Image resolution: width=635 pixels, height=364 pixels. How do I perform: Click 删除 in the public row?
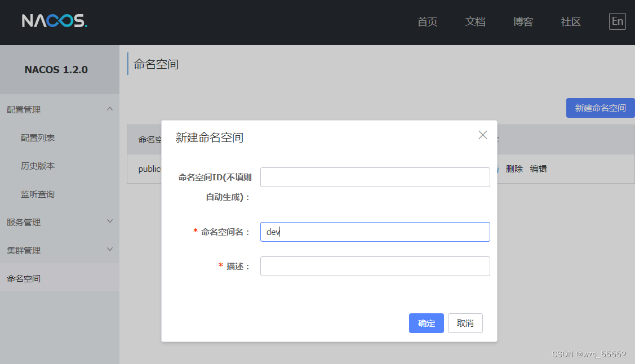tap(514, 169)
